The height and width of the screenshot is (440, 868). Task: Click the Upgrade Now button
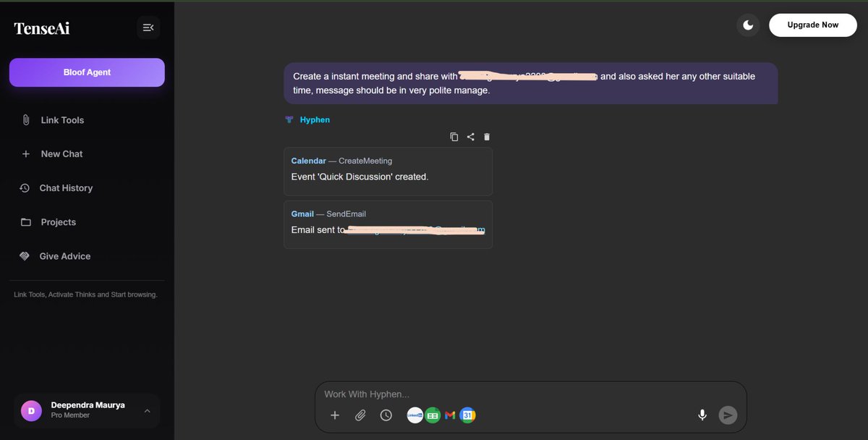pos(812,25)
